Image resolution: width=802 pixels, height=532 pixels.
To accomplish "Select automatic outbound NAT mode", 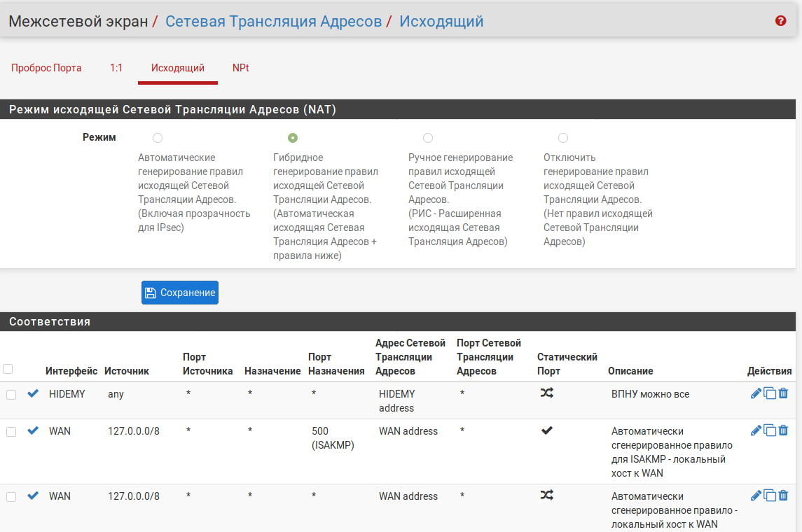I will 158,138.
